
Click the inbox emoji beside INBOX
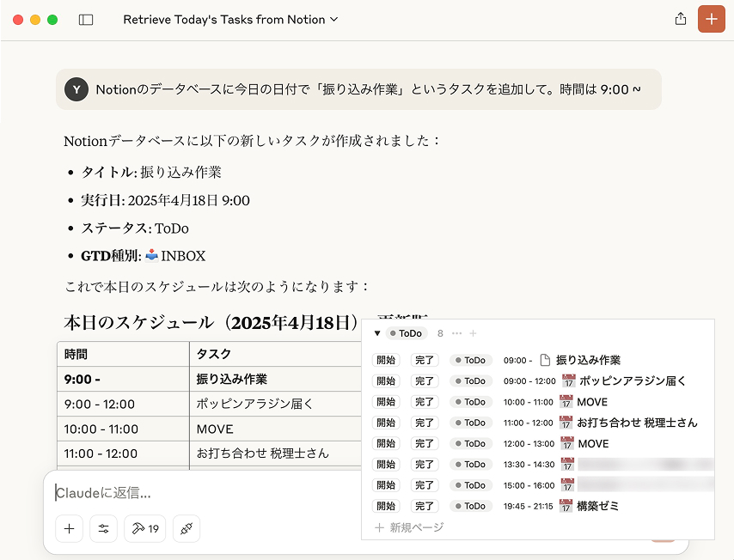click(151, 255)
